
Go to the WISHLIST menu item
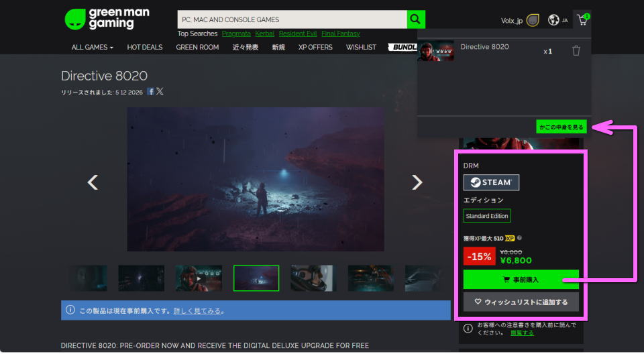click(x=361, y=48)
